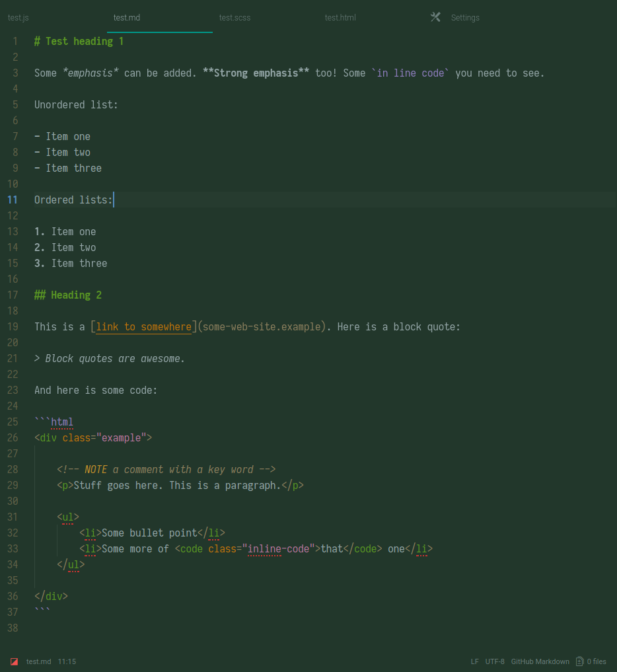
Task: Click the '# Test heading 1' text
Action: tap(79, 41)
